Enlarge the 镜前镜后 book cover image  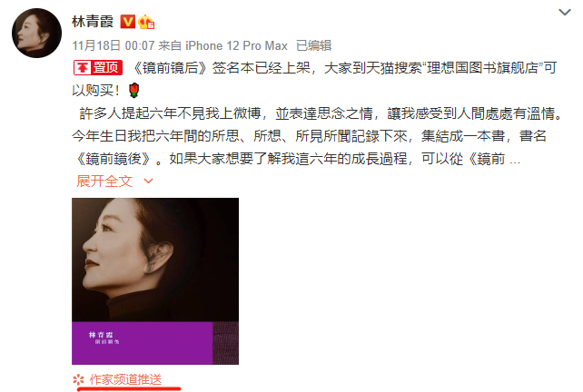coord(155,281)
